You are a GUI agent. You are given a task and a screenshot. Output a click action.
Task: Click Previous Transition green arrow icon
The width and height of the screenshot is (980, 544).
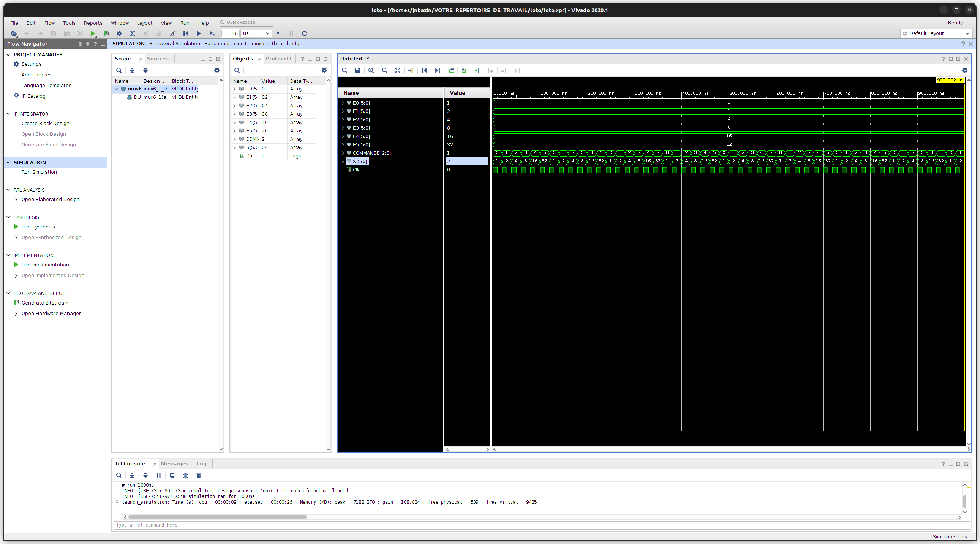(x=451, y=70)
